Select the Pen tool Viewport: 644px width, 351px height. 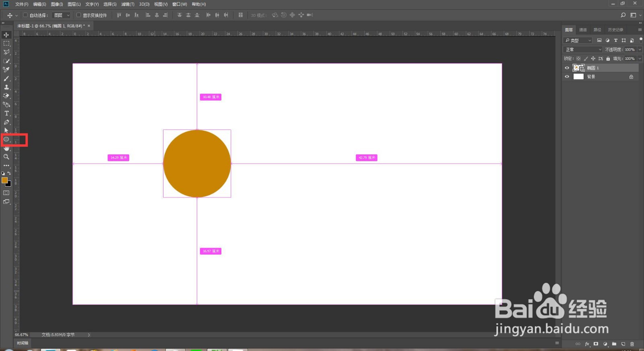pos(6,122)
